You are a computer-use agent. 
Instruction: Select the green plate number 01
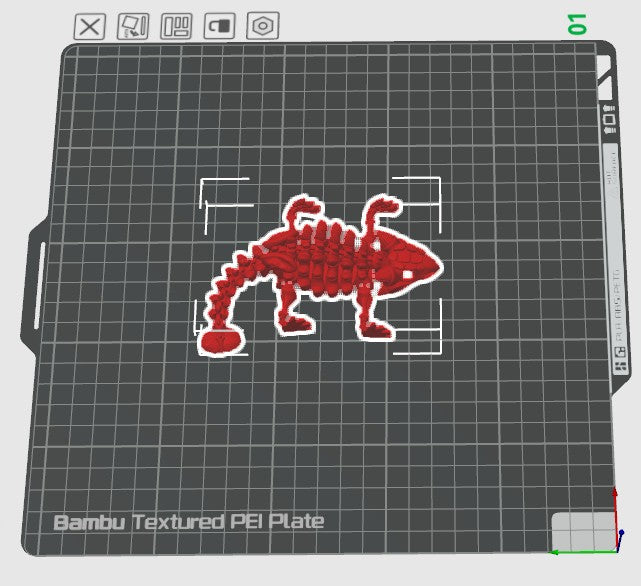tap(577, 25)
